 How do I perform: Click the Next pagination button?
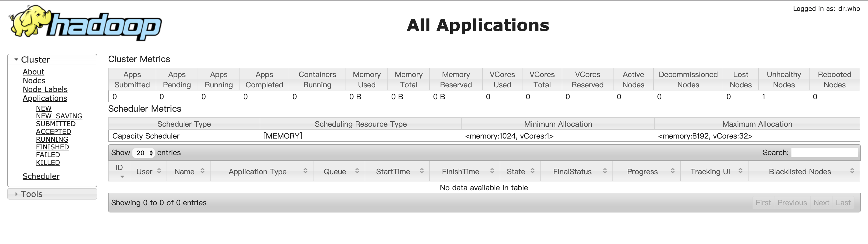pos(821,203)
